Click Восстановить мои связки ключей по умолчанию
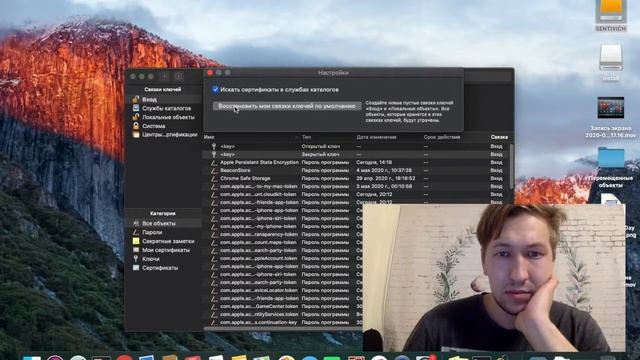The image size is (640, 360). tap(287, 106)
